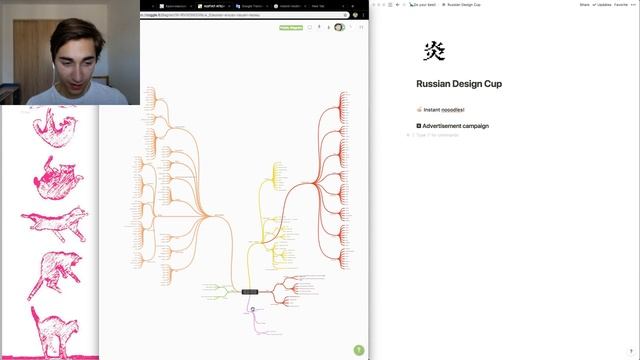Viewport: 640px width, 360px height.
Task: Click the empty 'Type / for commands' line
Action: (x=438, y=135)
